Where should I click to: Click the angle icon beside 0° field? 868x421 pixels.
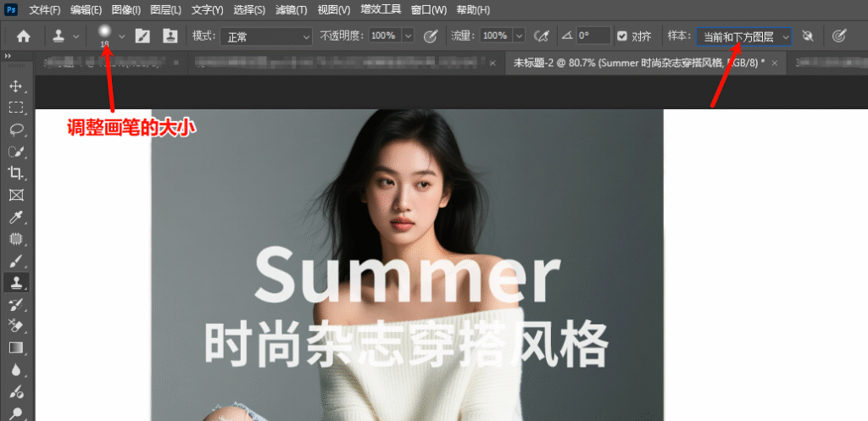coord(566,36)
